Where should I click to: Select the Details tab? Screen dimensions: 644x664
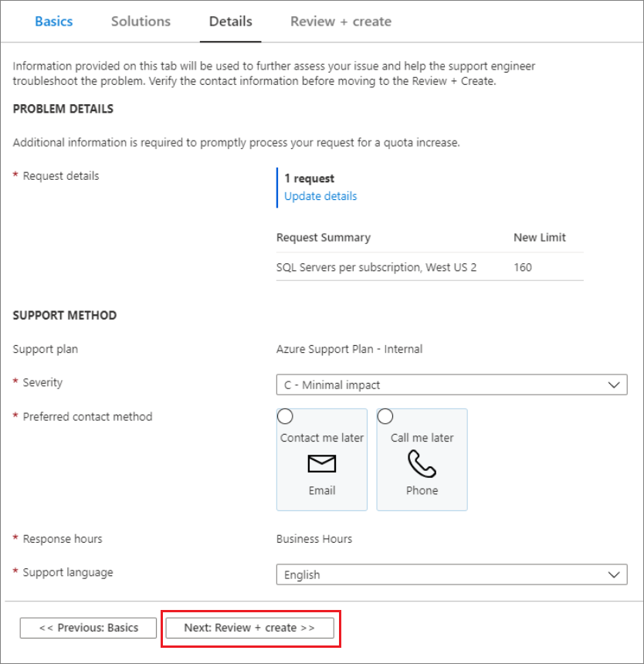click(x=230, y=22)
